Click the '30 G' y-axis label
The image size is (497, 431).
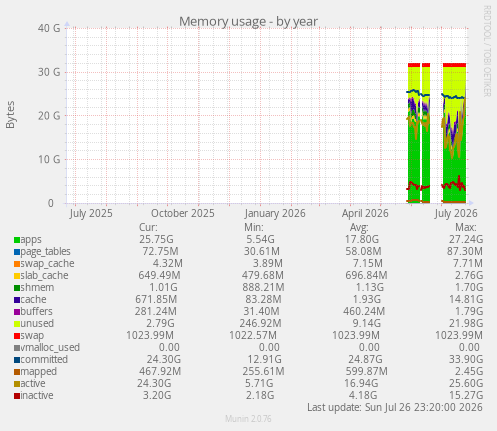pos(49,72)
